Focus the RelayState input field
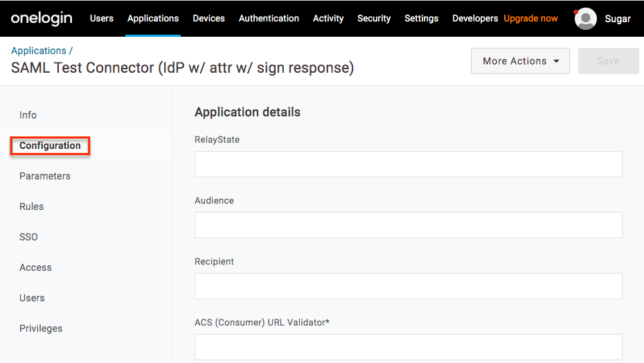 click(x=409, y=164)
